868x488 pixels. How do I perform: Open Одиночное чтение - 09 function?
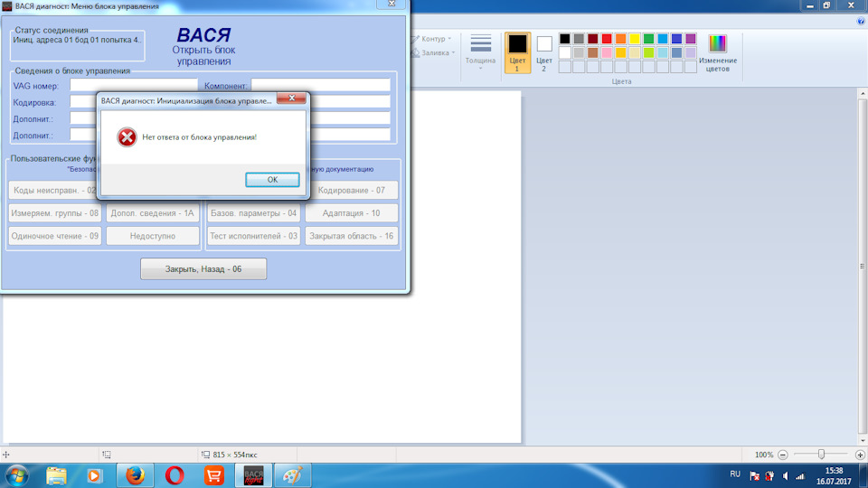tap(55, 236)
